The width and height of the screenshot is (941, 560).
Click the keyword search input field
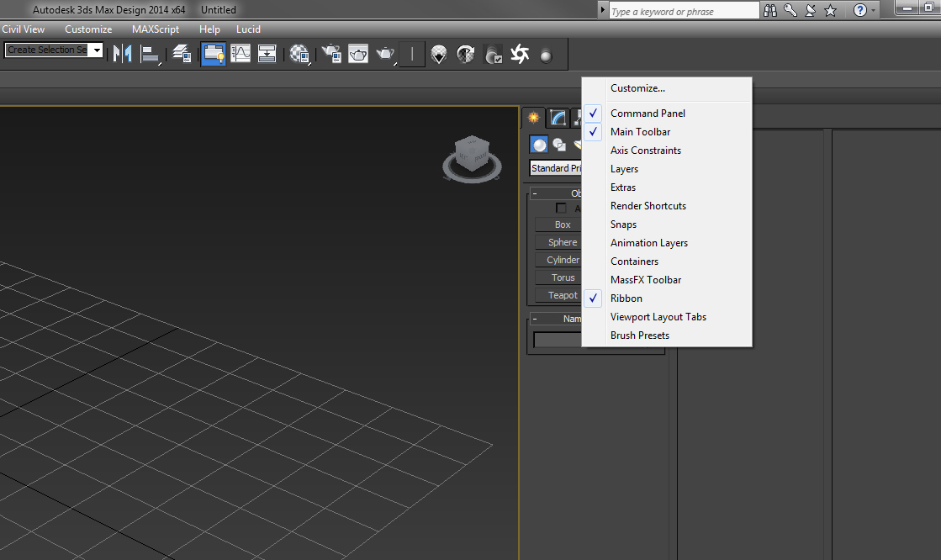coord(683,11)
